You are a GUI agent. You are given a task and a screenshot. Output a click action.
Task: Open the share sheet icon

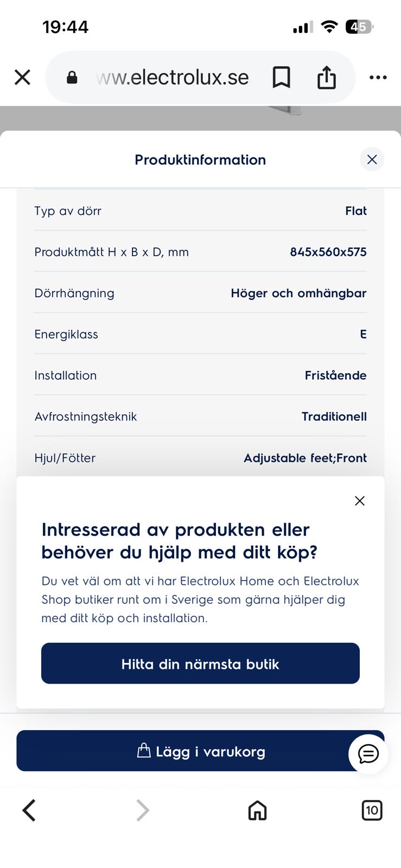tap(326, 78)
